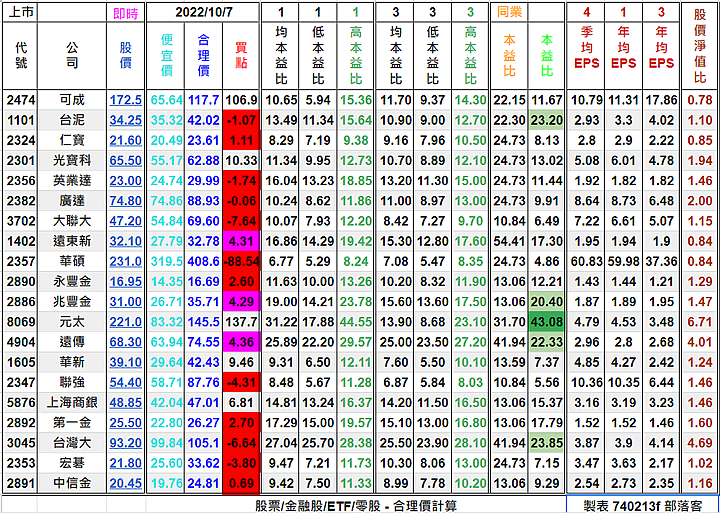Click the 代號 column header

coord(21,55)
